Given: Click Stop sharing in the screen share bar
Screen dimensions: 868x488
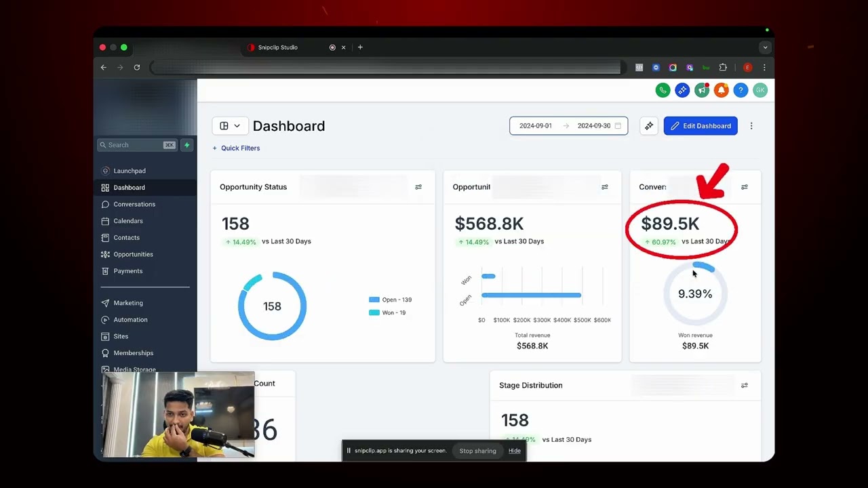Looking at the screenshot, I should point(477,451).
